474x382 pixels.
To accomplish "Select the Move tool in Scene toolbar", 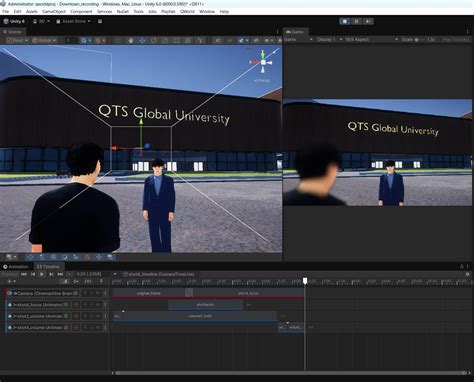I will pyautogui.click(x=142, y=40).
